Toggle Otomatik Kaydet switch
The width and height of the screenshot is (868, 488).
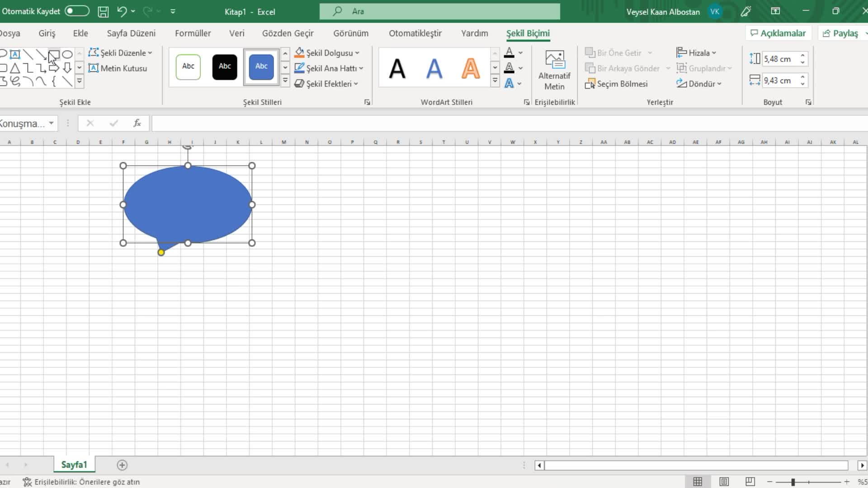pyautogui.click(x=77, y=11)
